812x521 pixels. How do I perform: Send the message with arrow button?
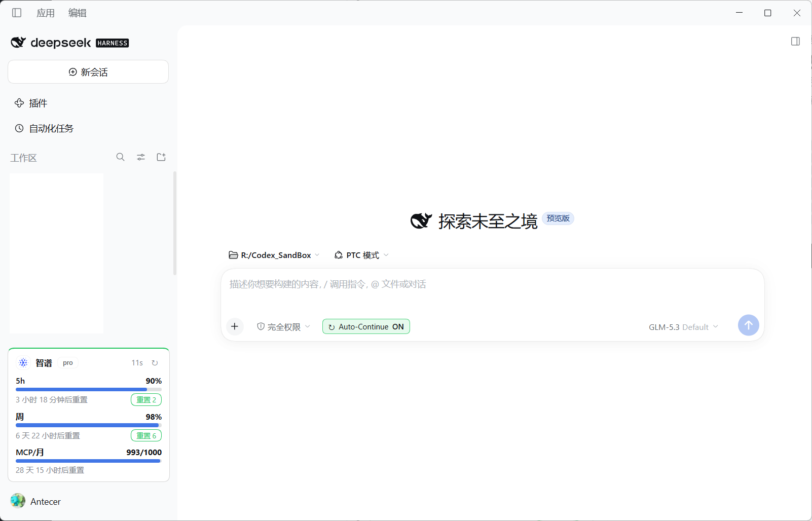[x=748, y=325]
